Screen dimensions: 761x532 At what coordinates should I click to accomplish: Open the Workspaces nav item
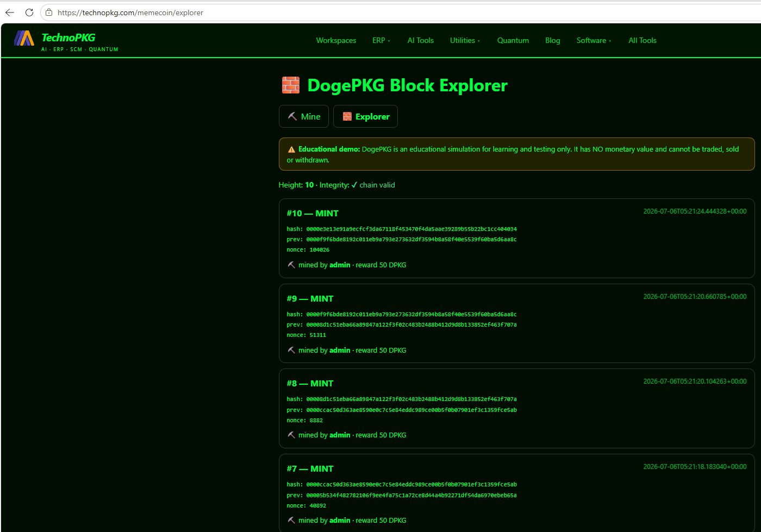pos(336,40)
